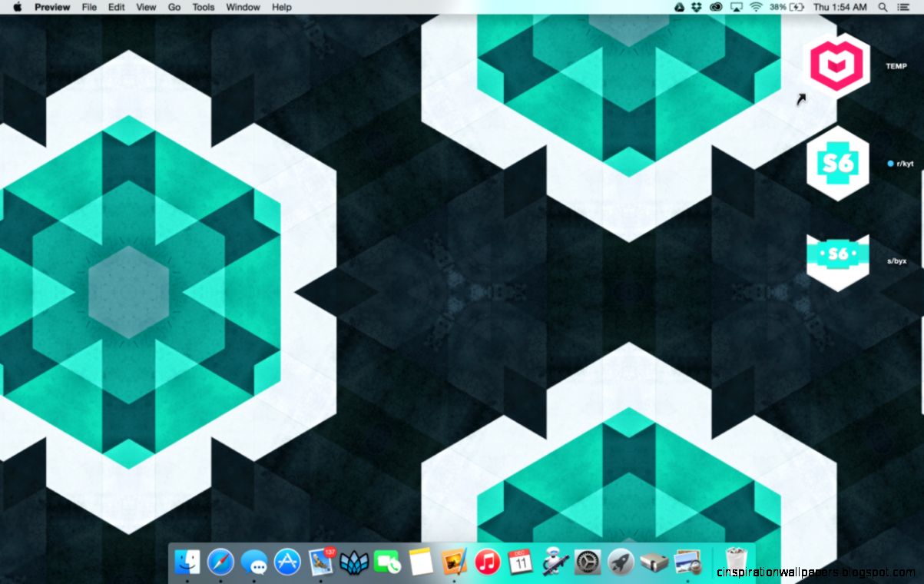The width and height of the screenshot is (924, 584).
Task: Click the Creative Cloud menu bar icon
Action: 717,7
